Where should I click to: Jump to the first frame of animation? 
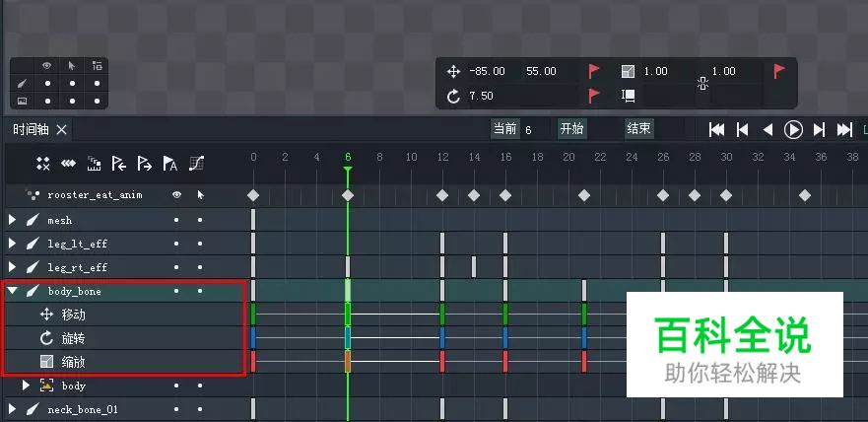click(x=717, y=129)
